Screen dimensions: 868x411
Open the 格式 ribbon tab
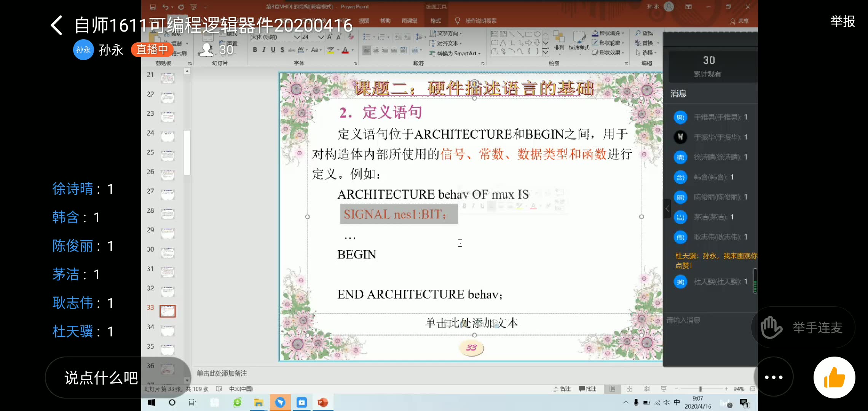(436, 21)
